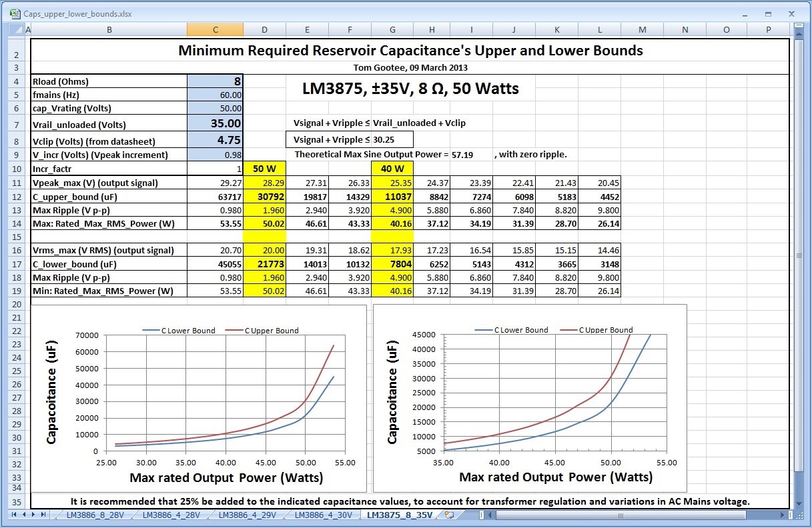Click 'C Lower Bound' legend in right chart
This screenshot has height=528, width=812.
click(512, 330)
